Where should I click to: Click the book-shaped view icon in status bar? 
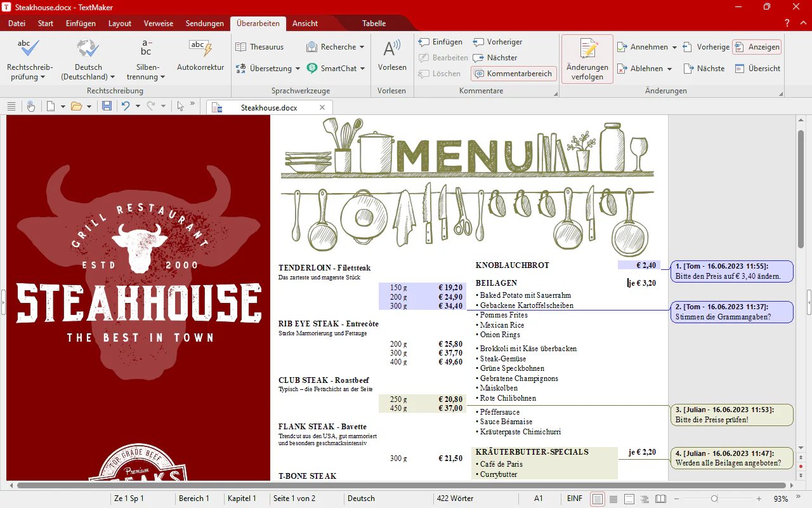pos(660,498)
